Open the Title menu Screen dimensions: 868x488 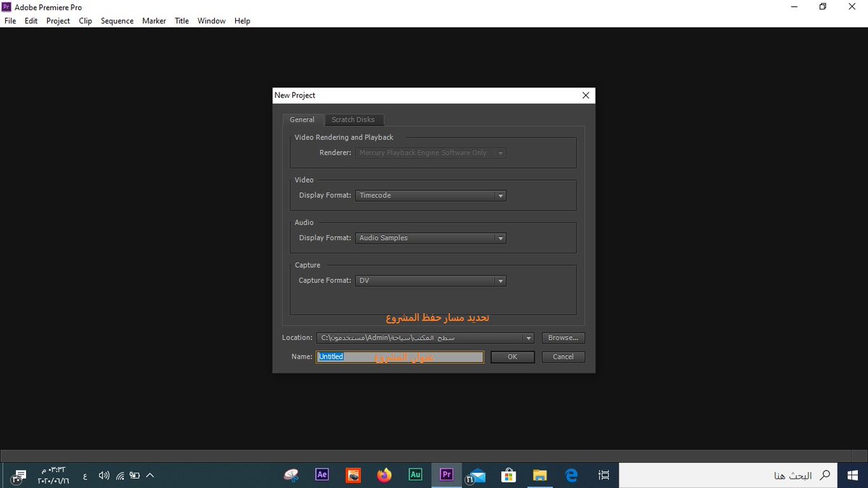182,21
